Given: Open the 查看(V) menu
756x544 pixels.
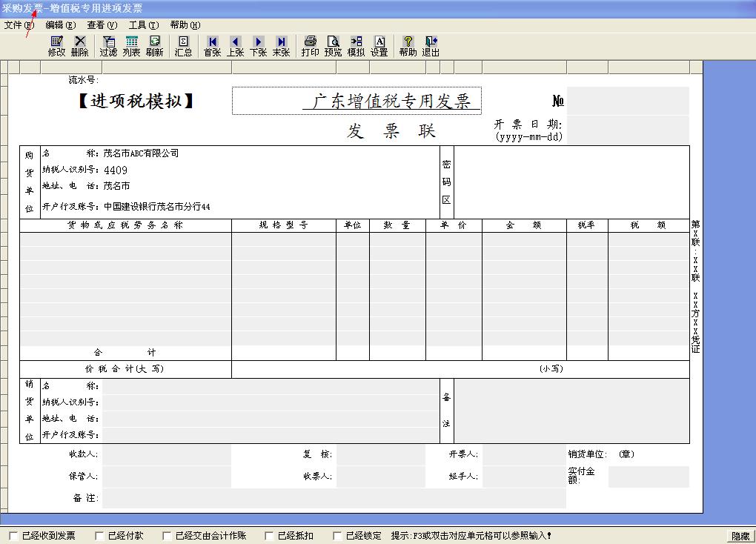Looking at the screenshot, I should click(x=102, y=25).
